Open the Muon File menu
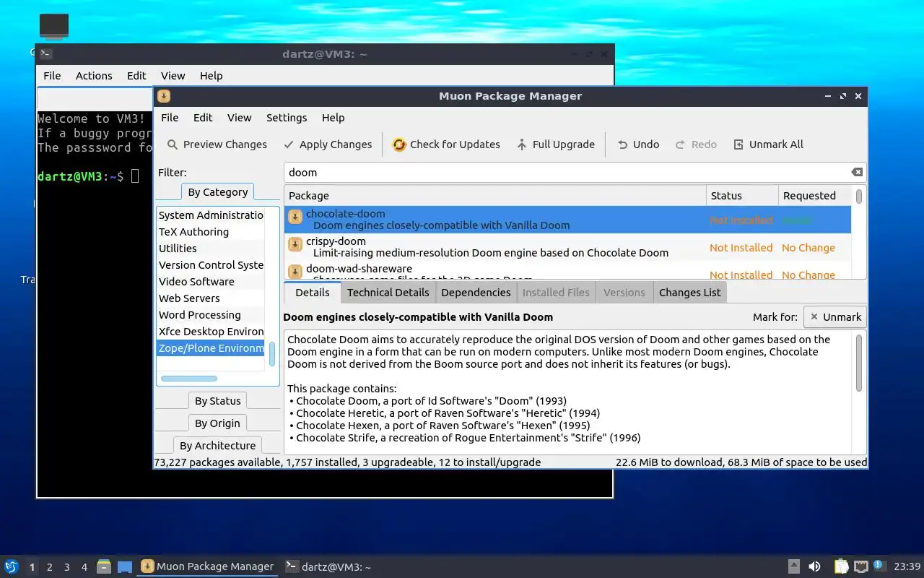Screen dimensions: 924x578 point(170,118)
